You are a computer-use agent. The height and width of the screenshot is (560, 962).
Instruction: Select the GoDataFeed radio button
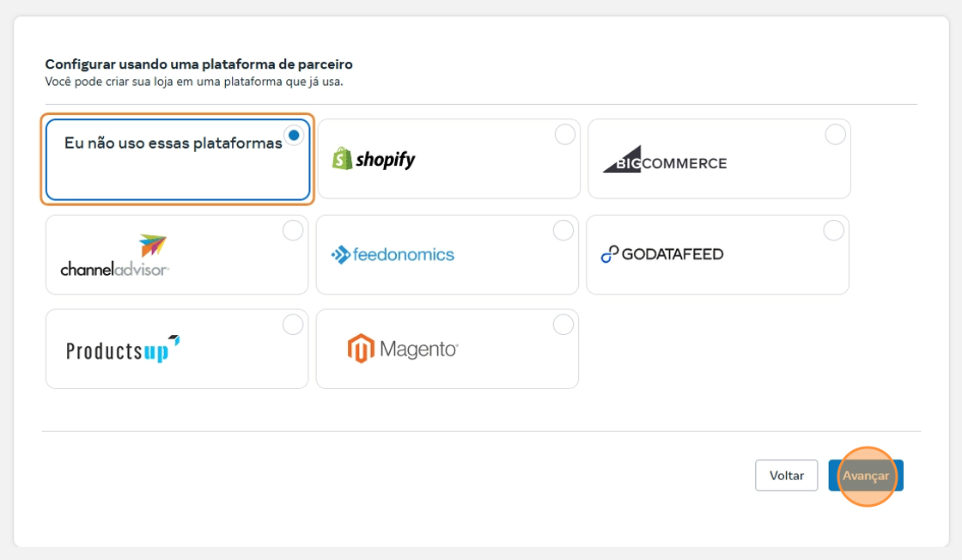coord(833,230)
